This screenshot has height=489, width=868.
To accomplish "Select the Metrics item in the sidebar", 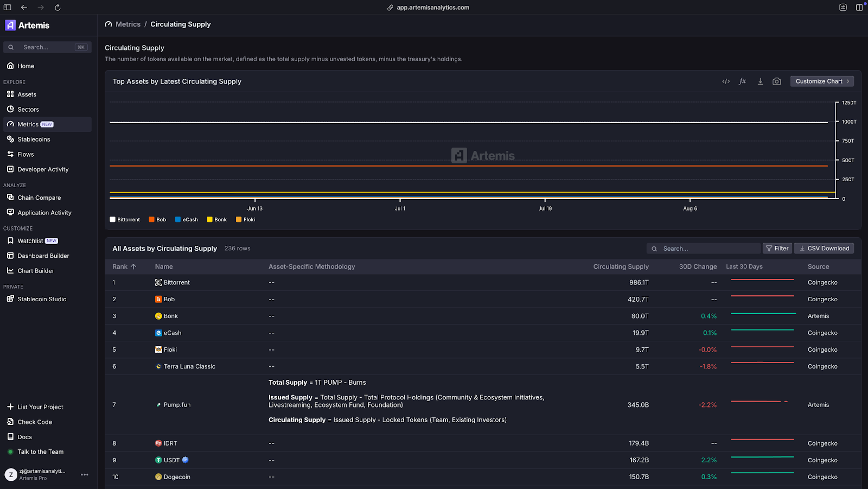I will click(x=47, y=124).
